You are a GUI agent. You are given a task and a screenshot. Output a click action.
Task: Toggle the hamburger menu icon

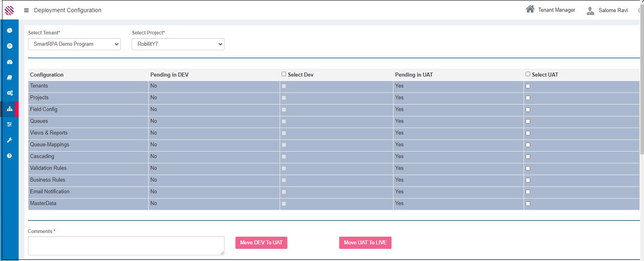coord(26,11)
